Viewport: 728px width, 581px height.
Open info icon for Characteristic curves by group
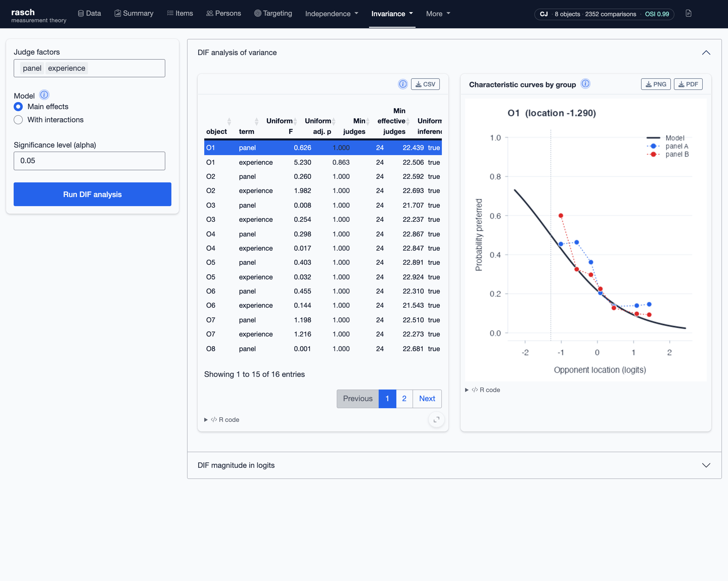coord(585,84)
